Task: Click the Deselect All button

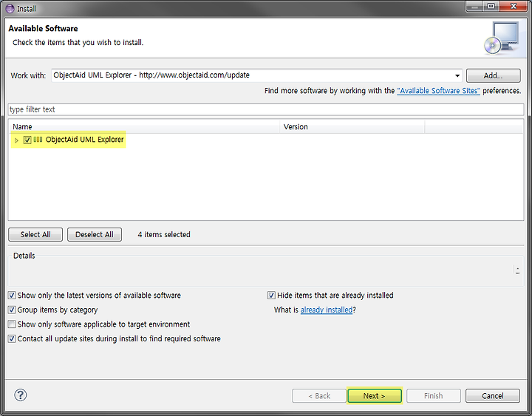Action: 95,234
